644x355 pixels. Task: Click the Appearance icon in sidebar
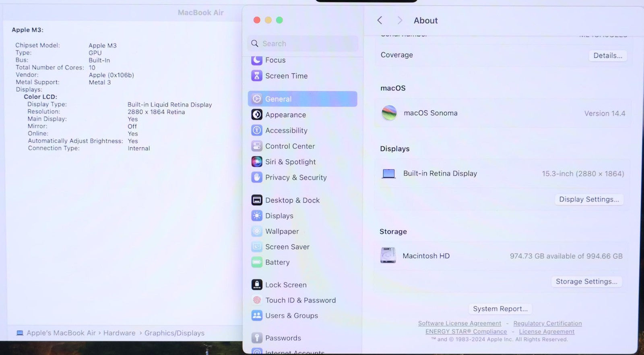pyautogui.click(x=257, y=115)
